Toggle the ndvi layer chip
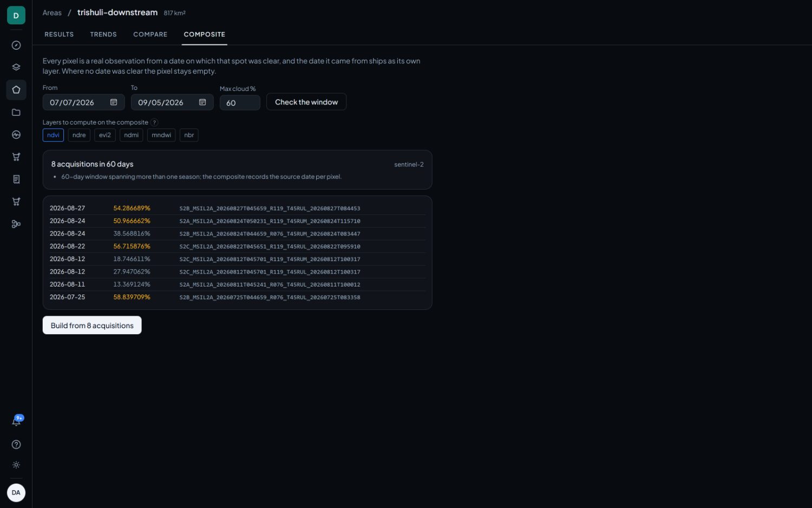This screenshot has width=812, height=508. tap(53, 135)
